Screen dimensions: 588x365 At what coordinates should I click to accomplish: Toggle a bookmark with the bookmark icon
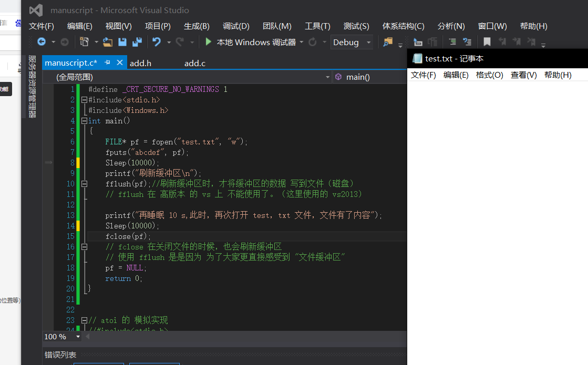(487, 42)
